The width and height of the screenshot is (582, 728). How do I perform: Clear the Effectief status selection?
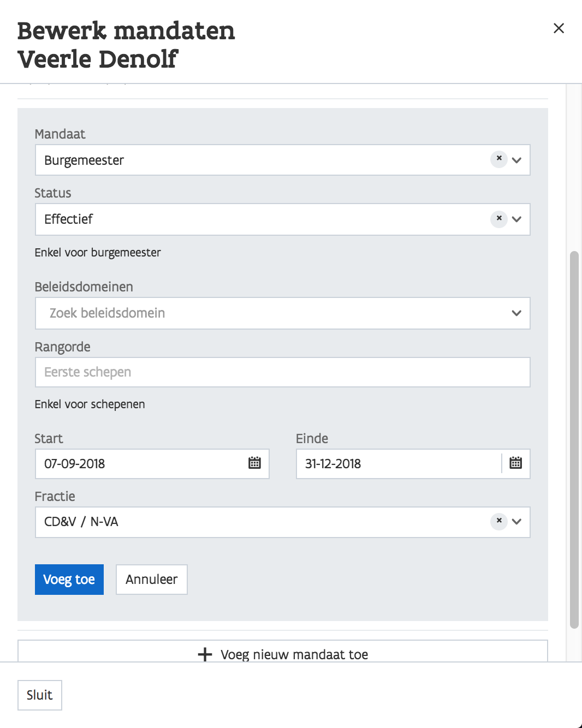pos(499,219)
